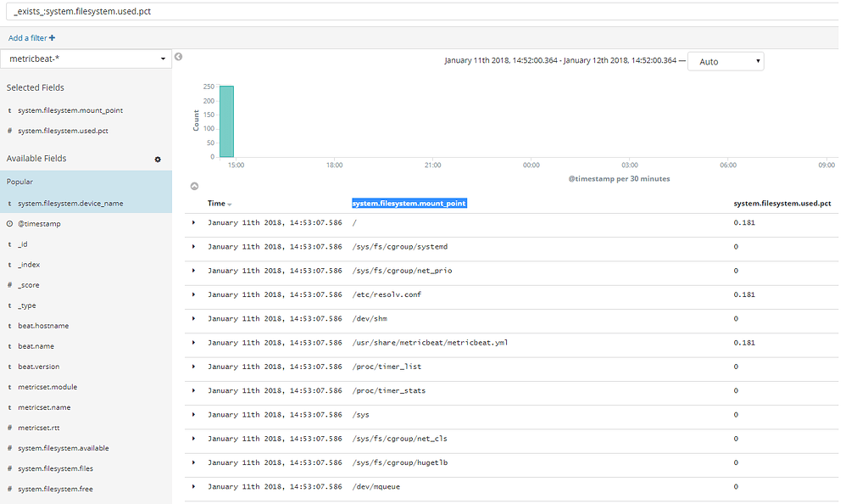868x504 pixels.
Task: Select system.filesystem.used.pct in Selected Fields
Action: pos(63,131)
